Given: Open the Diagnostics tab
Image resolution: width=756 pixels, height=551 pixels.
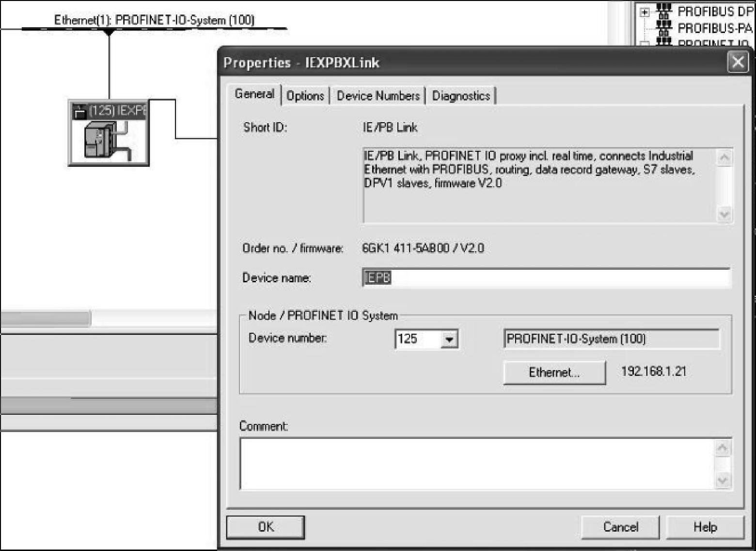Looking at the screenshot, I should click(x=461, y=96).
